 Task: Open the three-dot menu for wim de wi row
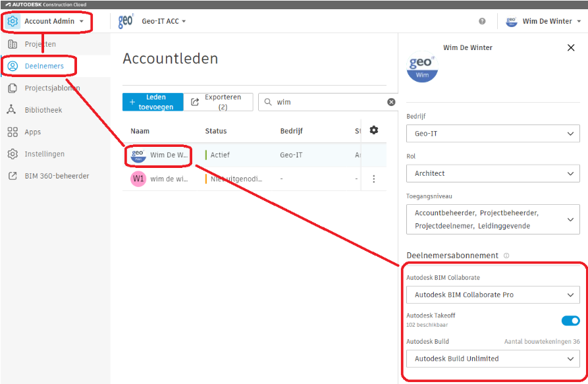374,179
